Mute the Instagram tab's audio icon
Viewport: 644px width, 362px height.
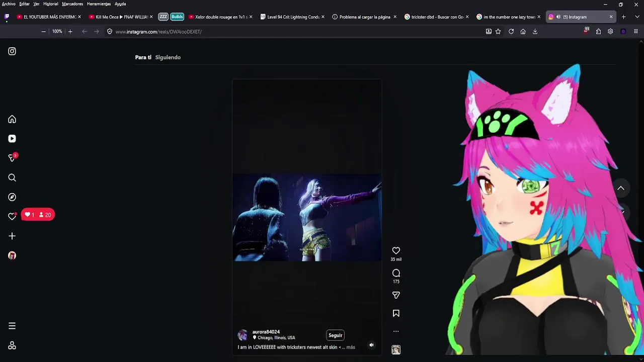point(558,17)
